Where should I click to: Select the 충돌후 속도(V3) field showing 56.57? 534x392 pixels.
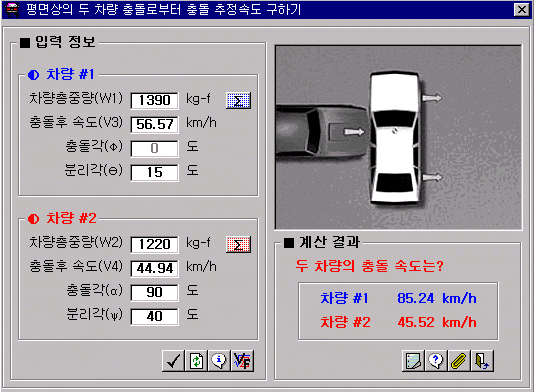click(154, 124)
